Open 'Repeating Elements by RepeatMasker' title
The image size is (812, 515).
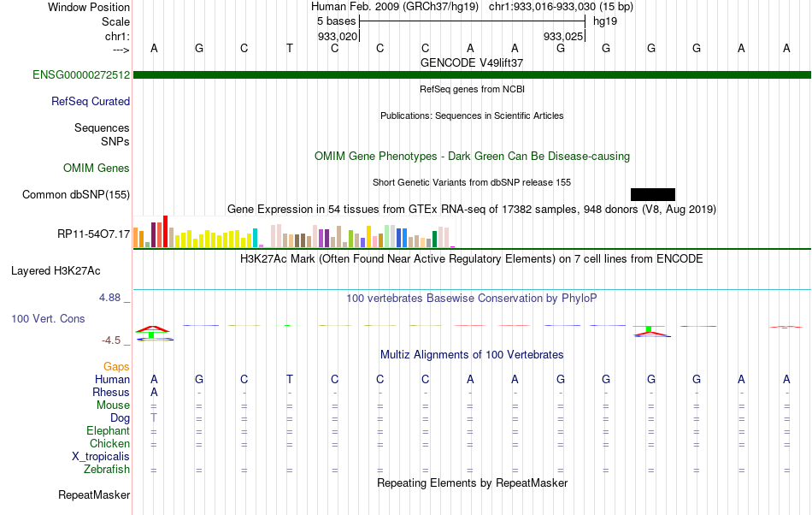(x=472, y=482)
